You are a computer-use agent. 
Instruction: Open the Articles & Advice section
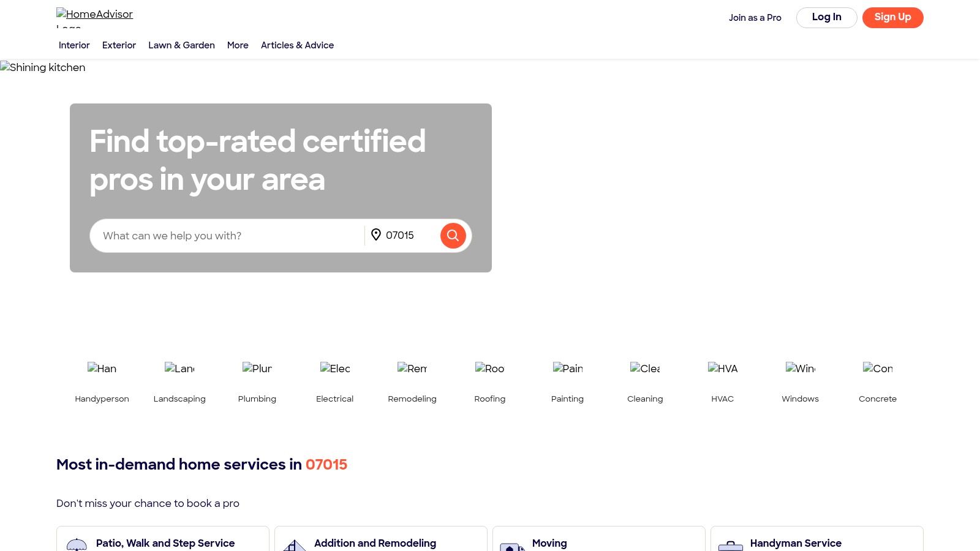297,45
